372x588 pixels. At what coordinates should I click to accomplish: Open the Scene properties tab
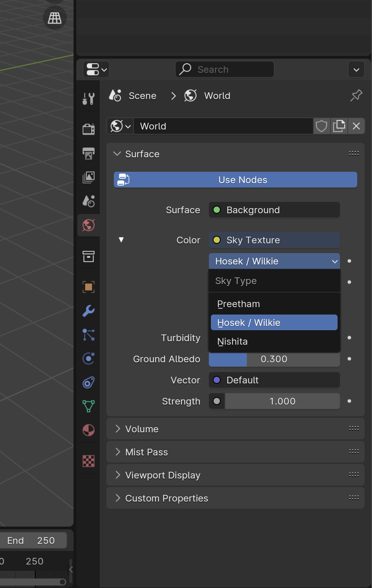pyautogui.click(x=88, y=201)
